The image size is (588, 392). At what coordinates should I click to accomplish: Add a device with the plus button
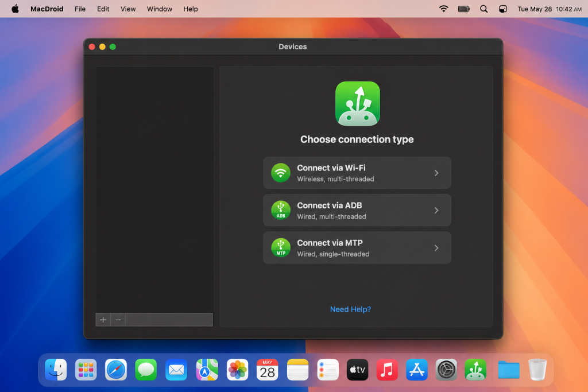(103, 320)
